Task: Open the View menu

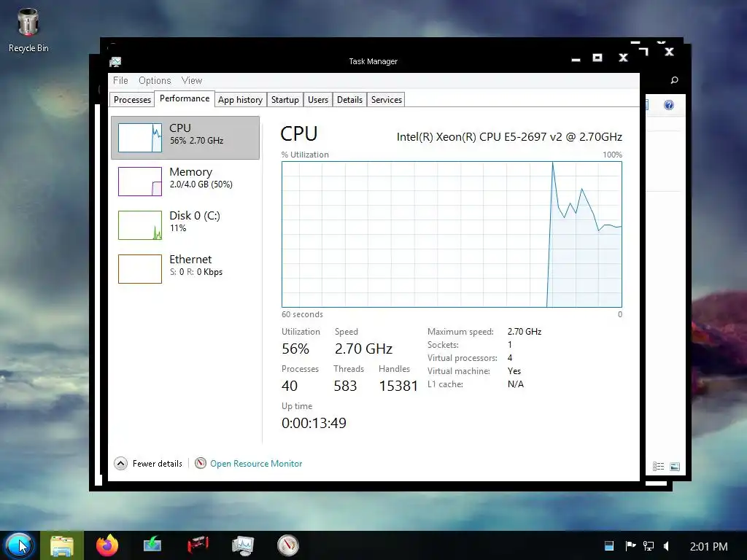Action: click(192, 80)
